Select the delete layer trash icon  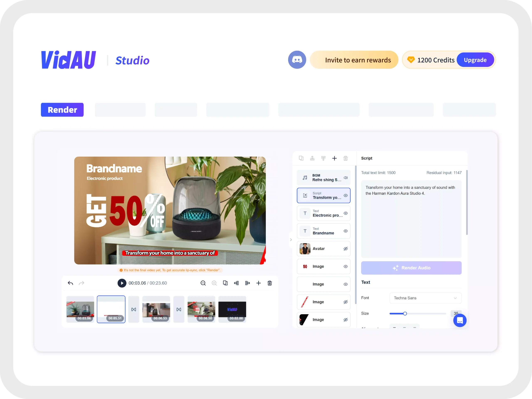coord(346,158)
